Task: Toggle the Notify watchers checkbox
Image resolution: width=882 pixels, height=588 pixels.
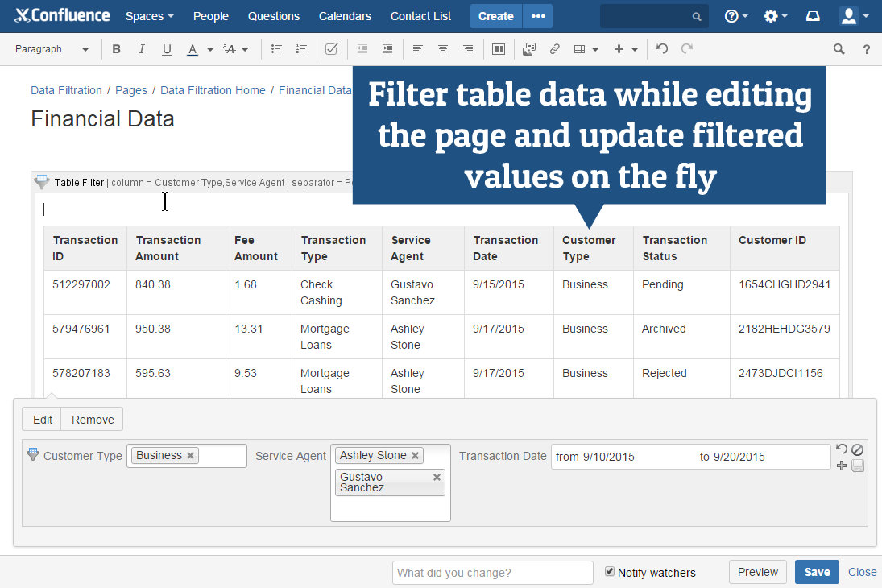Action: click(610, 572)
